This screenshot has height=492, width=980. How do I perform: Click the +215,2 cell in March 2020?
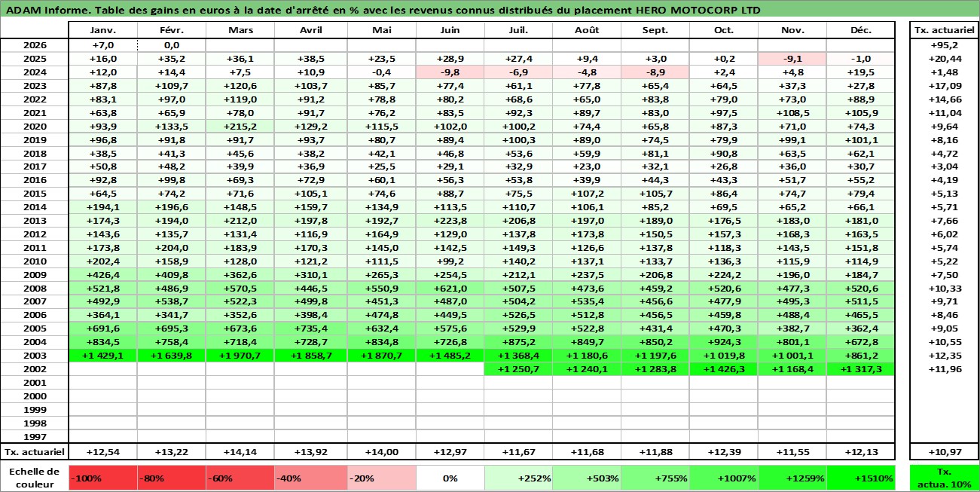point(240,127)
